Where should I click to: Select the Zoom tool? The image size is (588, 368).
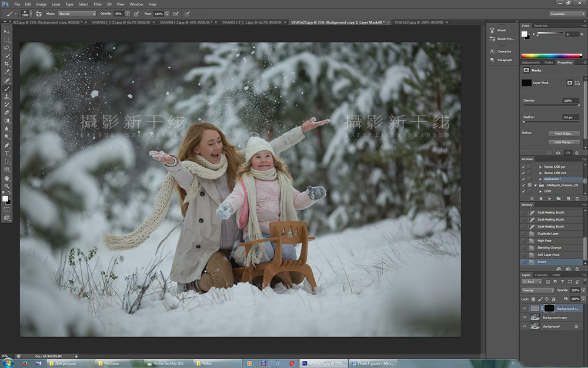pyautogui.click(x=6, y=186)
